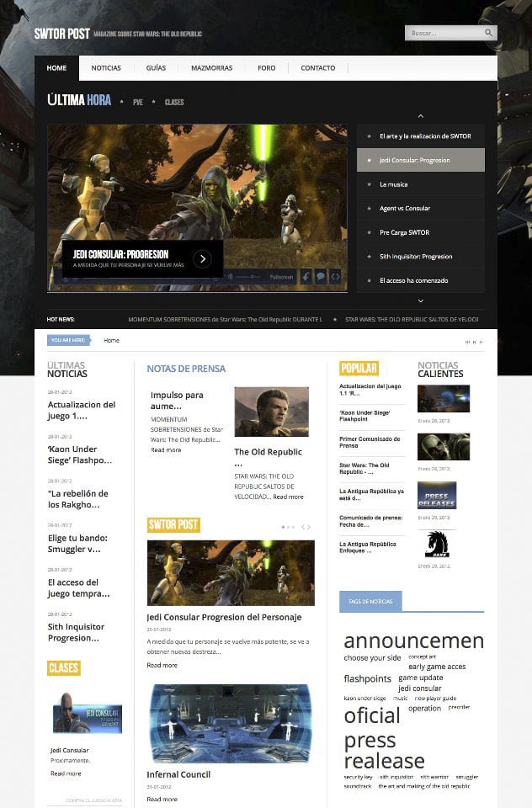This screenshot has width=532, height=808.
Task: Open 'El acceso del juego tempra...' article
Action: pos(79,588)
